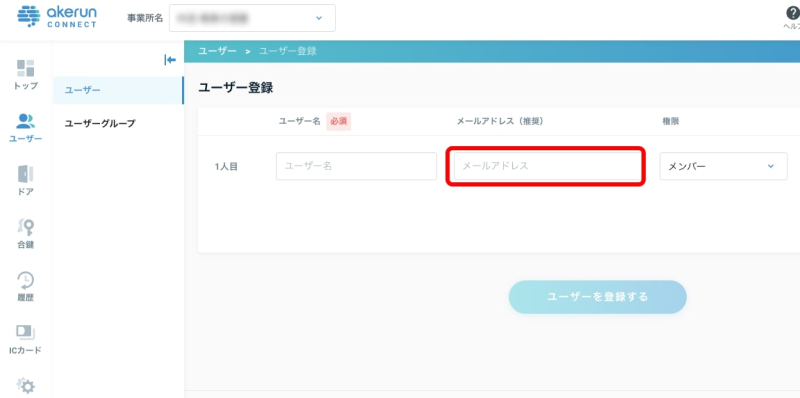This screenshot has width=800, height=398.
Task: Focus the ユーザー名 input field
Action: 356,166
